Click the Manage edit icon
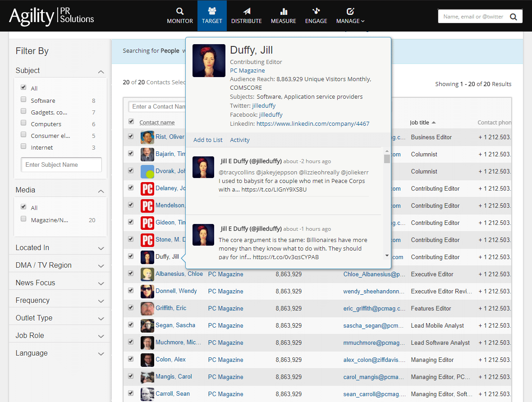 click(350, 11)
